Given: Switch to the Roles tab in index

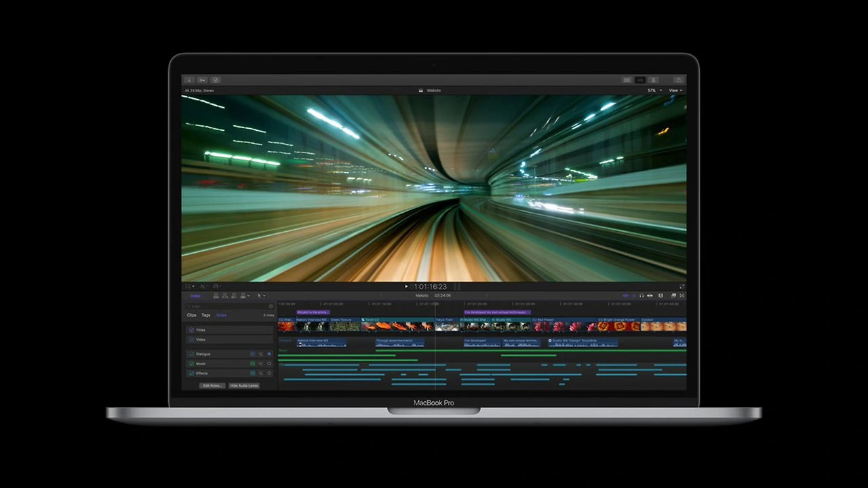Looking at the screenshot, I should point(221,315).
